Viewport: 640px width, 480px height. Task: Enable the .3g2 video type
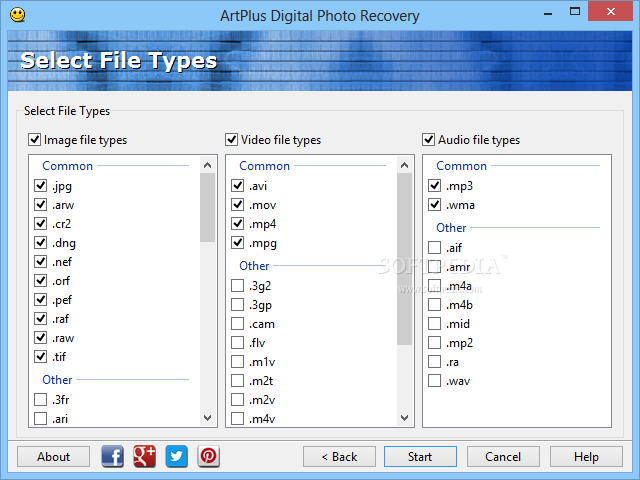(238, 285)
